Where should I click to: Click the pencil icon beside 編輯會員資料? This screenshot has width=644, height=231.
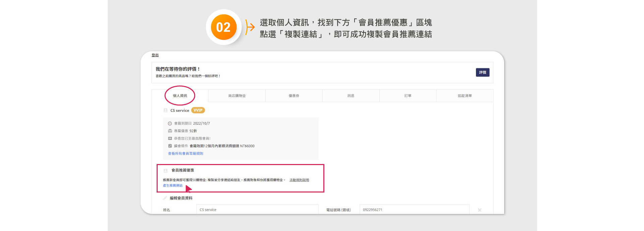[165, 198]
